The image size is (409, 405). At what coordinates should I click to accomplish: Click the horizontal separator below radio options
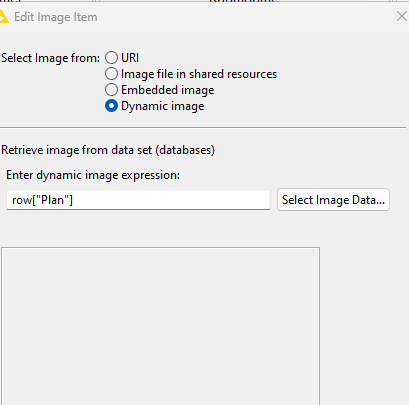pyautogui.click(x=203, y=127)
